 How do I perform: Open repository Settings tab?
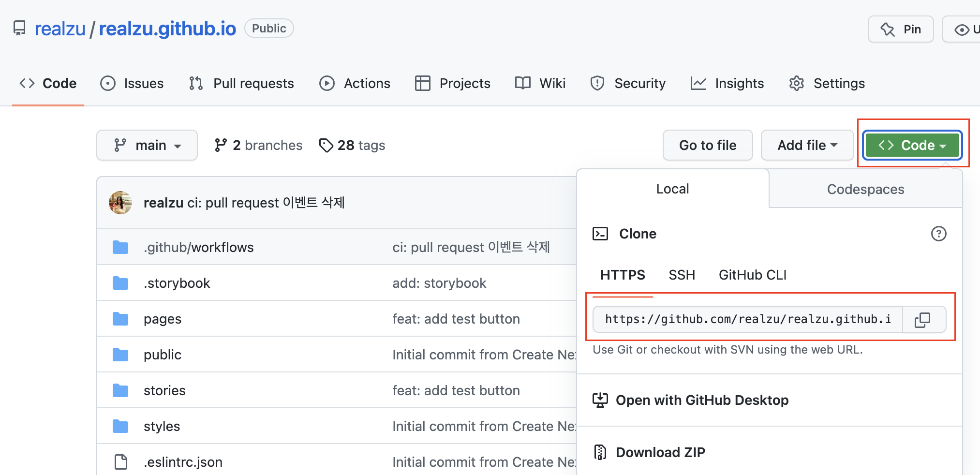[827, 83]
